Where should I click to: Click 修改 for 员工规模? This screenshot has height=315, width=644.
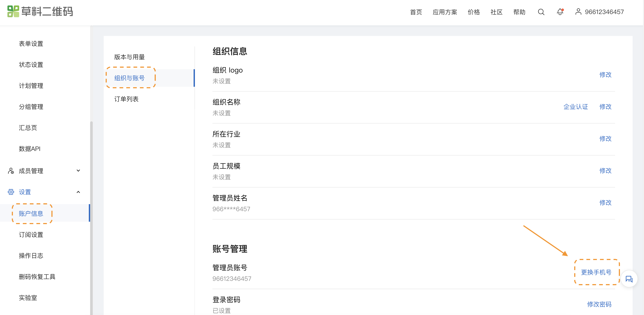point(605,171)
